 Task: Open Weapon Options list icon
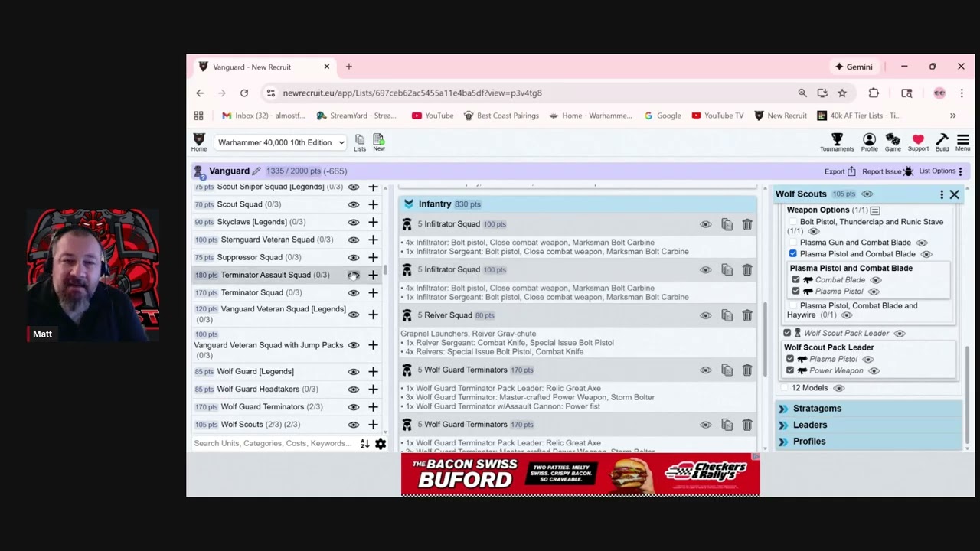coord(875,210)
